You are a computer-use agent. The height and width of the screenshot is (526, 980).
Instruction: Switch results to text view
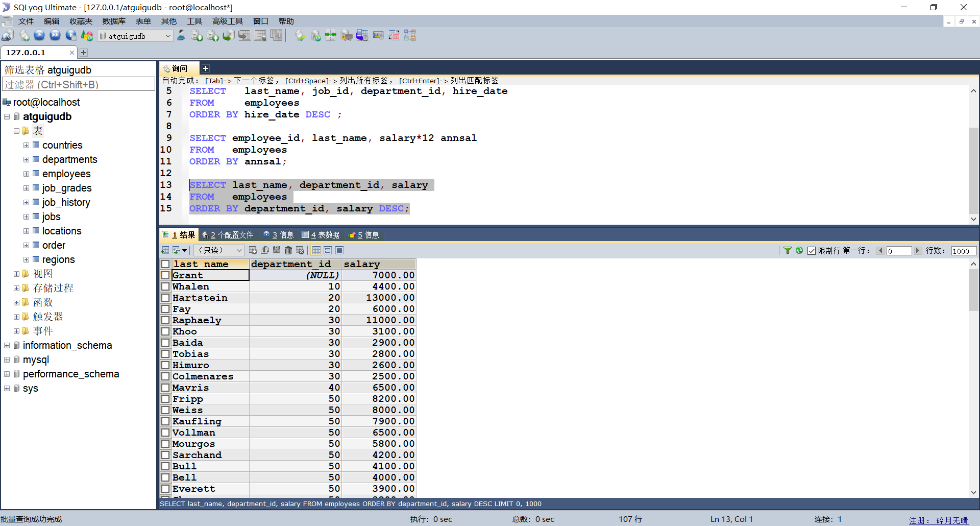tap(339, 250)
